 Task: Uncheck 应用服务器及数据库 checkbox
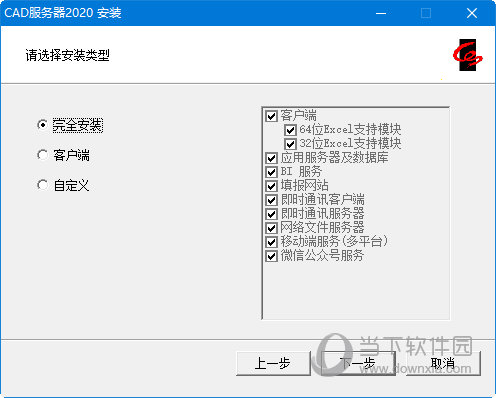(272, 158)
